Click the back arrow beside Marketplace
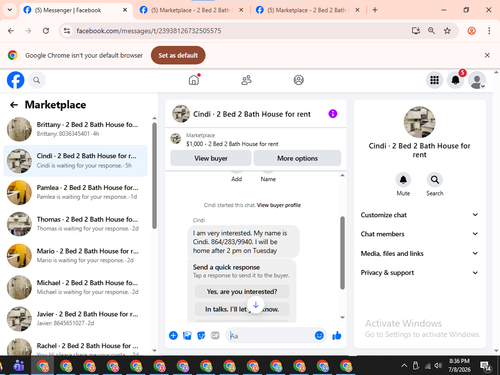500x375 pixels. [x=14, y=105]
